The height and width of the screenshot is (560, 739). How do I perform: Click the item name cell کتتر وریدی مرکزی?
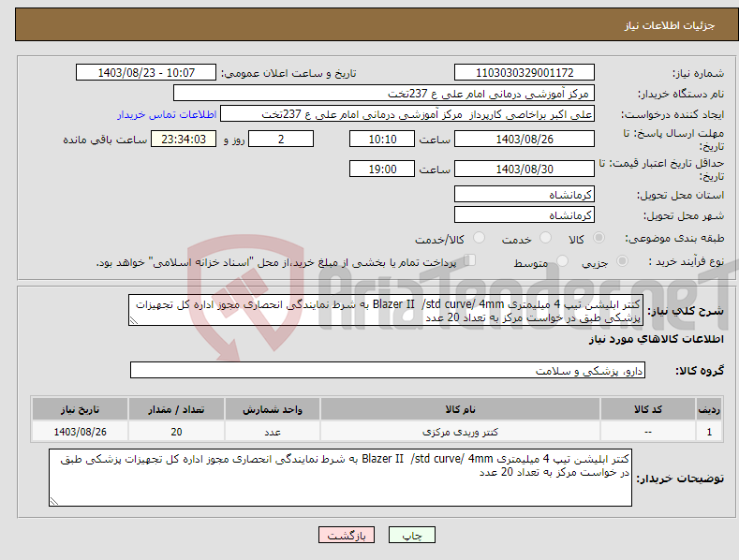click(460, 432)
